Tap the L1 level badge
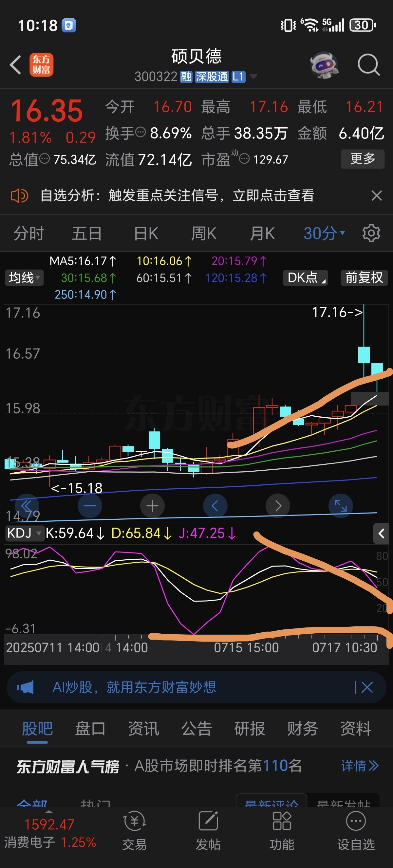 (238, 77)
